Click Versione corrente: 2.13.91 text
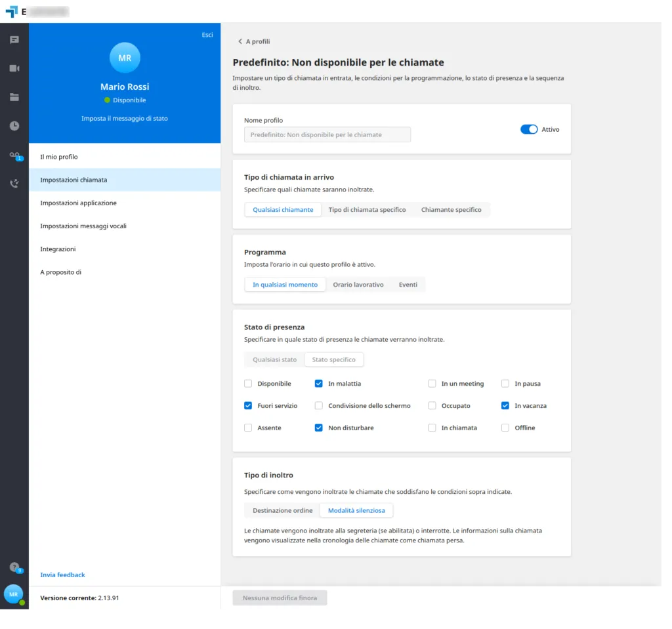672x629 pixels. click(x=79, y=598)
